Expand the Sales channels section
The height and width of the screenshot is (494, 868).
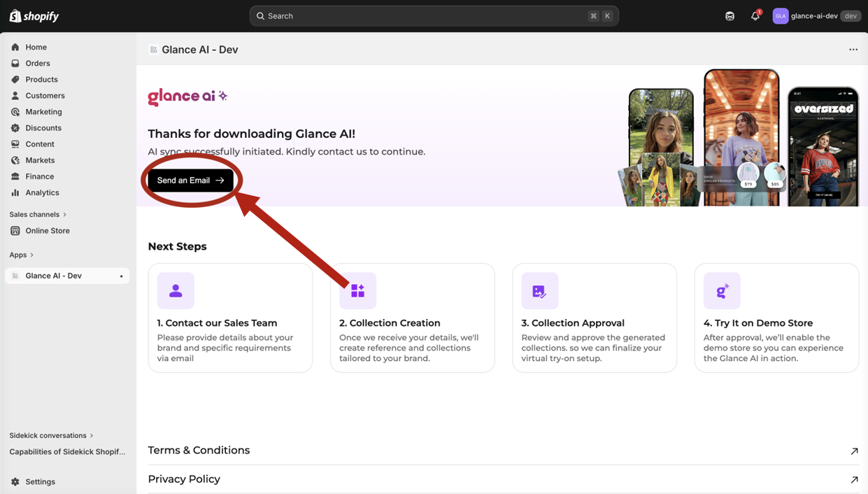pyautogui.click(x=38, y=214)
